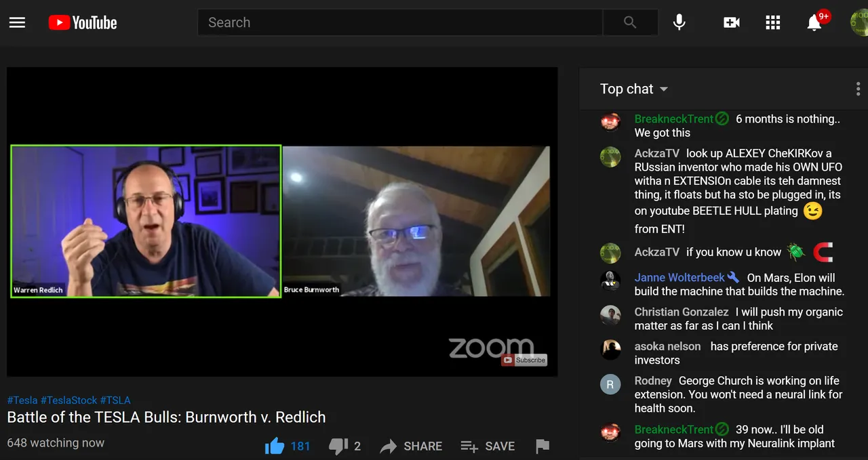868x460 pixels.
Task: Click Warren Redlich's video feed
Action: [146, 221]
